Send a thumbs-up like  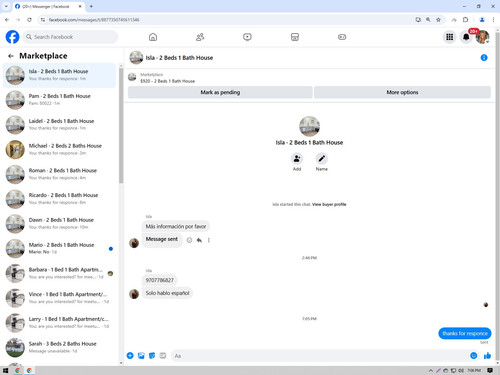coord(487,356)
